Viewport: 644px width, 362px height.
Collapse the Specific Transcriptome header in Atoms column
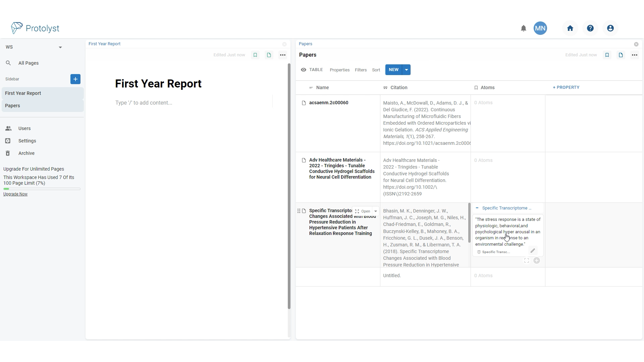477,208
